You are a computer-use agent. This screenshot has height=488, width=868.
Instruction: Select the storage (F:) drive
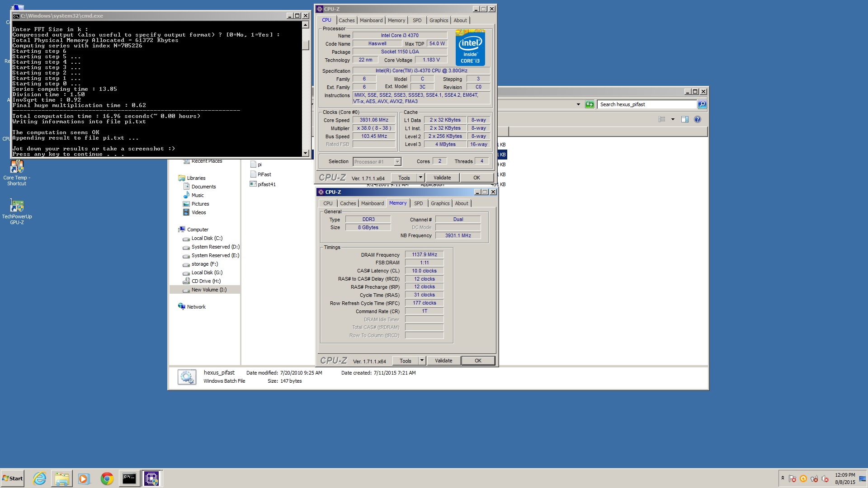(200, 264)
